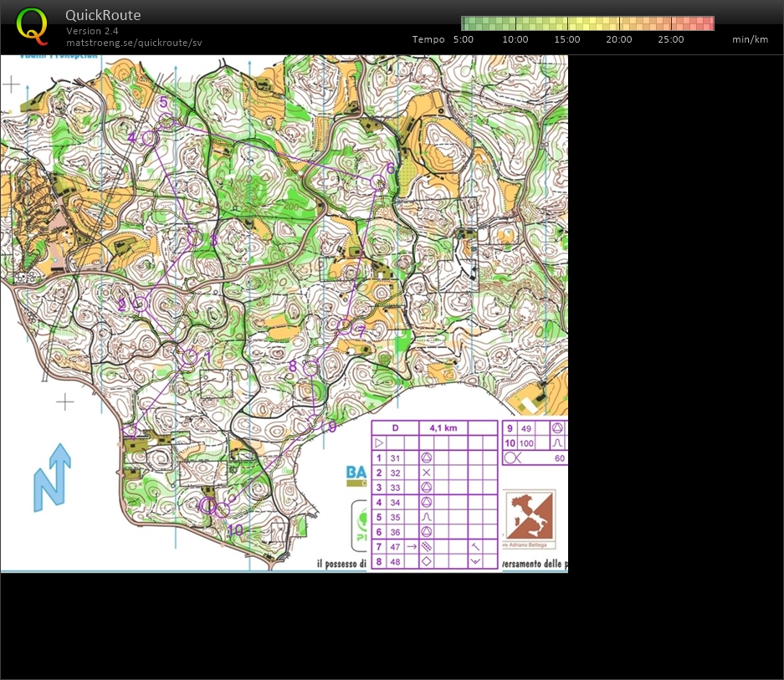
Task: Click the diamond symbol in row 8
Action: (x=427, y=561)
